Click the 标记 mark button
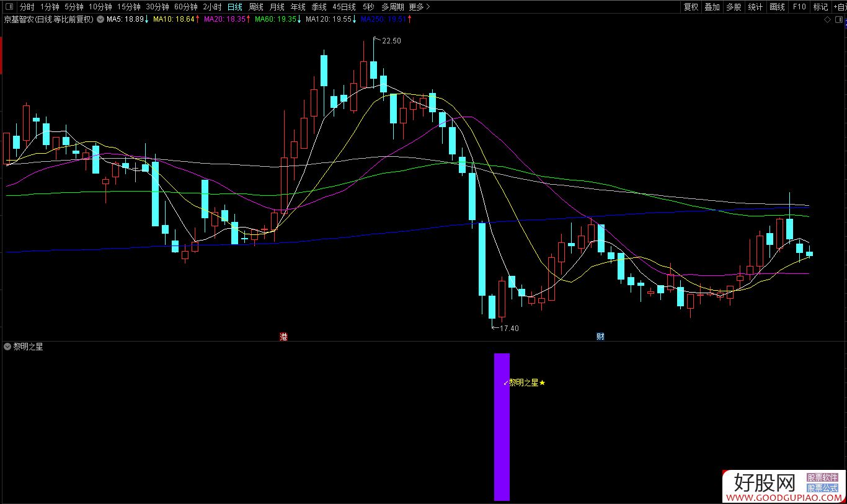This screenshot has height=504, width=847. 820,7
